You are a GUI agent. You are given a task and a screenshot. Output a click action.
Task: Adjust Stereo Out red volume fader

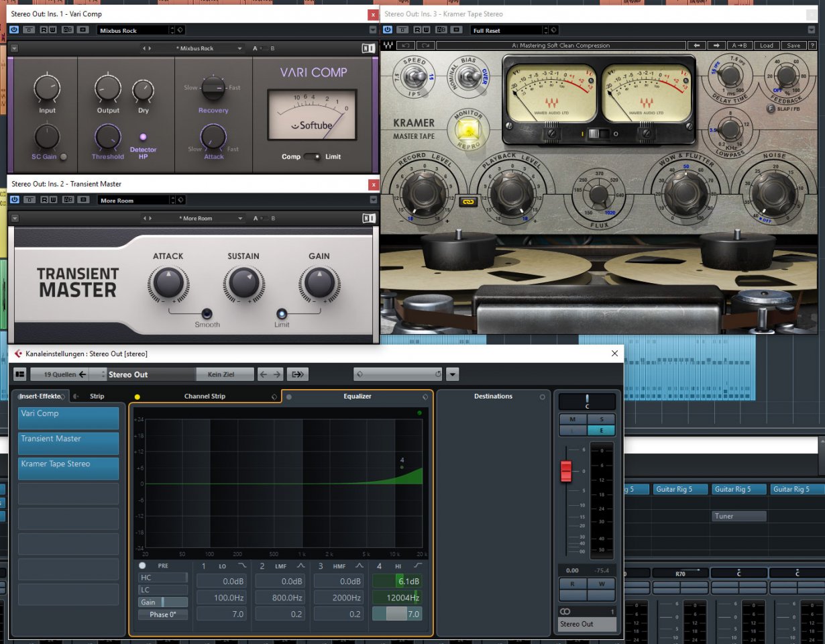point(566,471)
